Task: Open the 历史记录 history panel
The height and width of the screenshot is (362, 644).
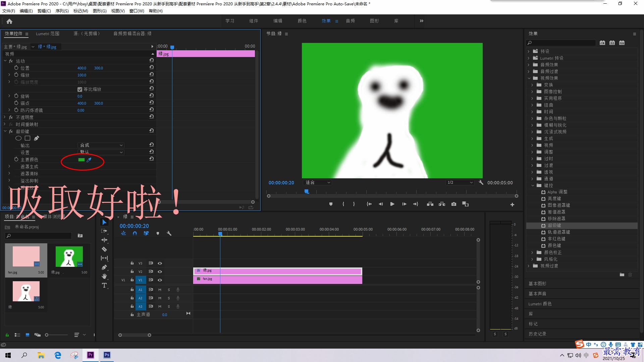Action: (537, 334)
